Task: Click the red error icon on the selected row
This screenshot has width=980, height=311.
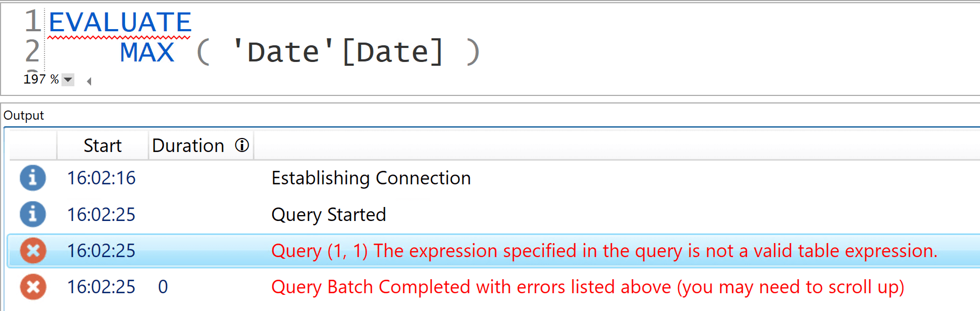Action: 33,251
